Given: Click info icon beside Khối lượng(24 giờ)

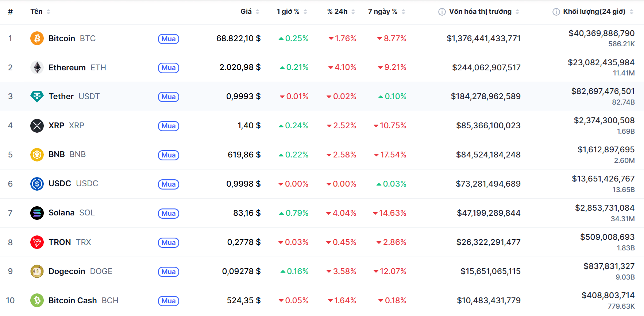Looking at the screenshot, I should pos(556,12).
